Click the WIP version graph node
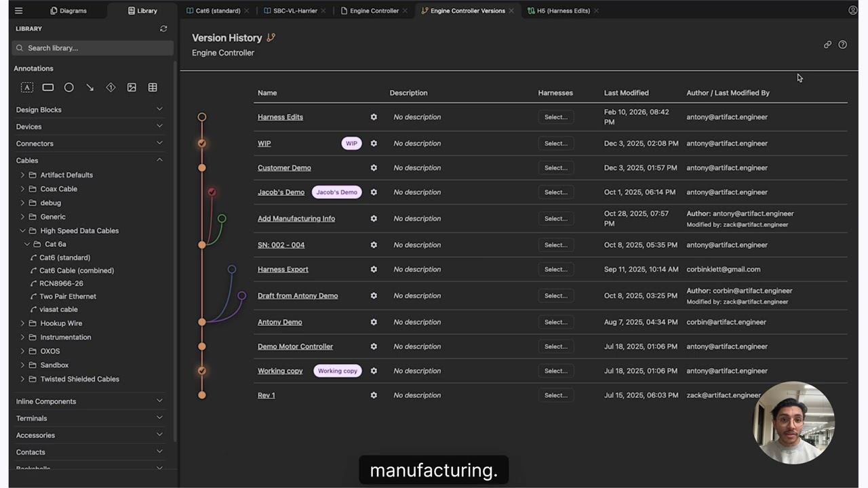The image size is (868, 488). (x=202, y=144)
